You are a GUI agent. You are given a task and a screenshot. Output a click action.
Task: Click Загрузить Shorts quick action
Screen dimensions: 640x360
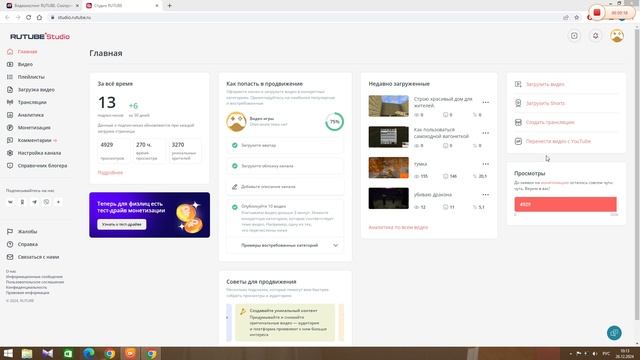[x=545, y=103]
